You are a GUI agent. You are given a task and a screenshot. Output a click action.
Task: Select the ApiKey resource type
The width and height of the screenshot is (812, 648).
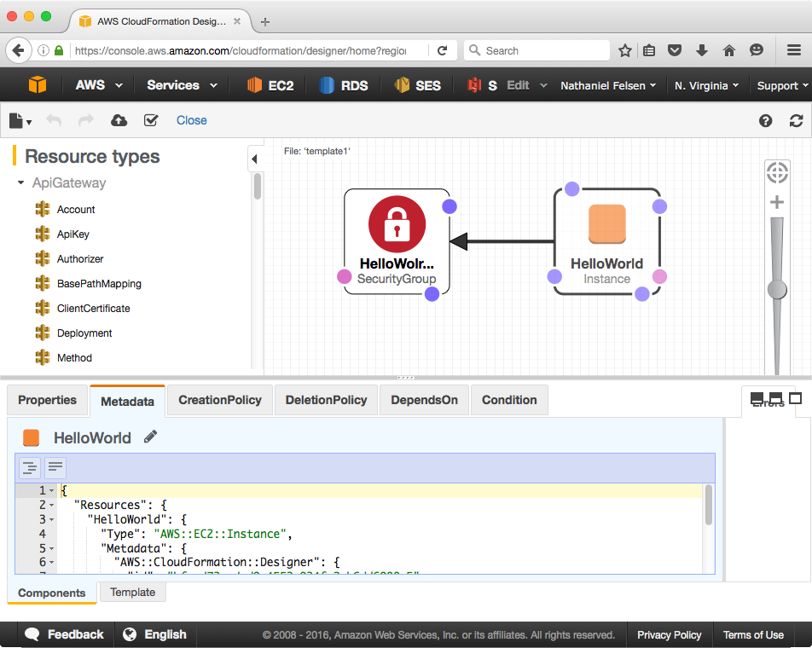(73, 234)
